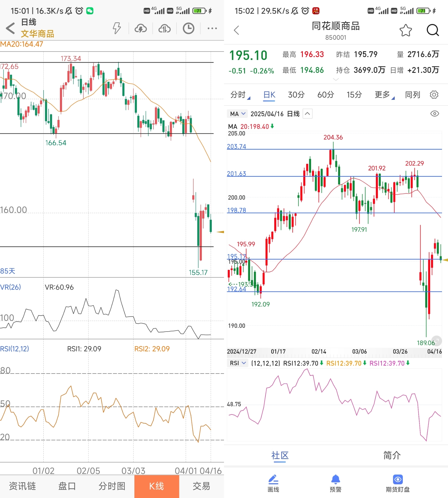
Task: Open the 盘口 tab
Action: (x=67, y=486)
